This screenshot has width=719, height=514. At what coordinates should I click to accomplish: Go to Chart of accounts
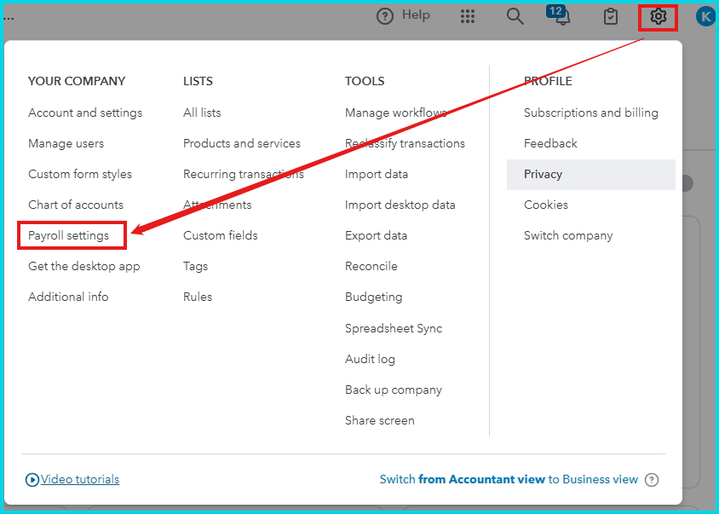(x=76, y=205)
